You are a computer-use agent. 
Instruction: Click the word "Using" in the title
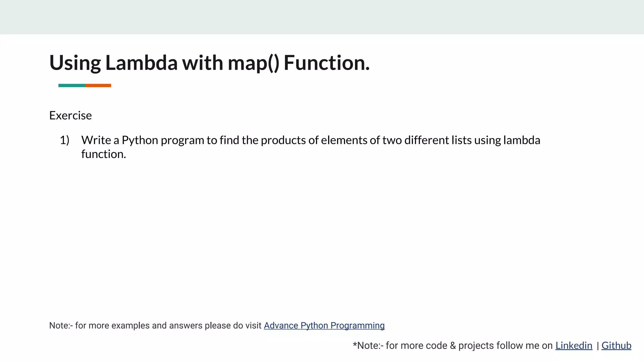point(75,63)
